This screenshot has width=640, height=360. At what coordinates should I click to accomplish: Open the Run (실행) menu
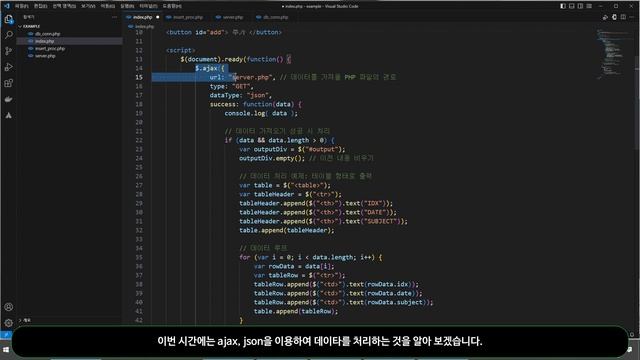(x=127, y=6)
